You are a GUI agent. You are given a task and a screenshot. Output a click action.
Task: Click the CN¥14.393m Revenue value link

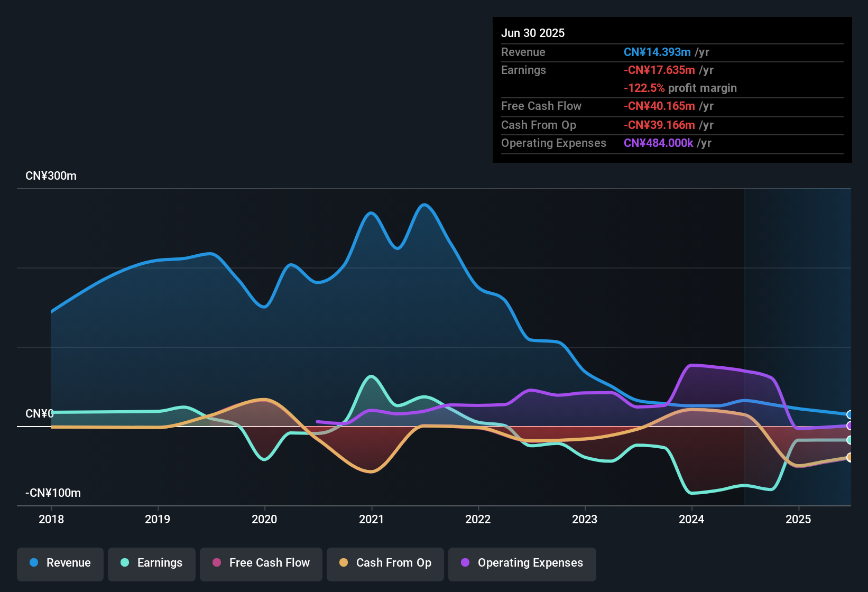(x=657, y=52)
